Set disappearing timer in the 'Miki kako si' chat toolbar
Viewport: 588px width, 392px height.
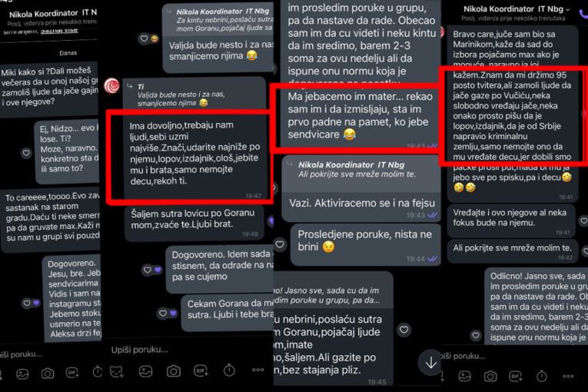97,372
